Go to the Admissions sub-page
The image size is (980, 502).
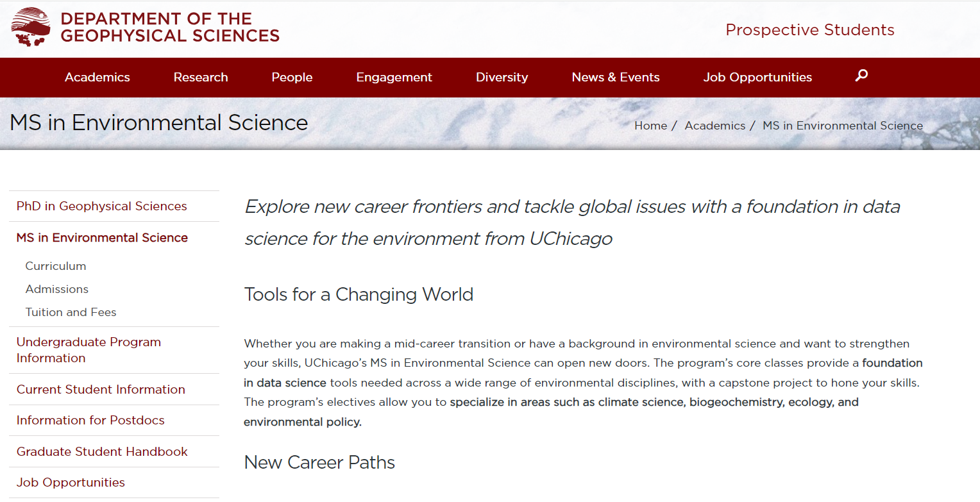click(x=57, y=289)
